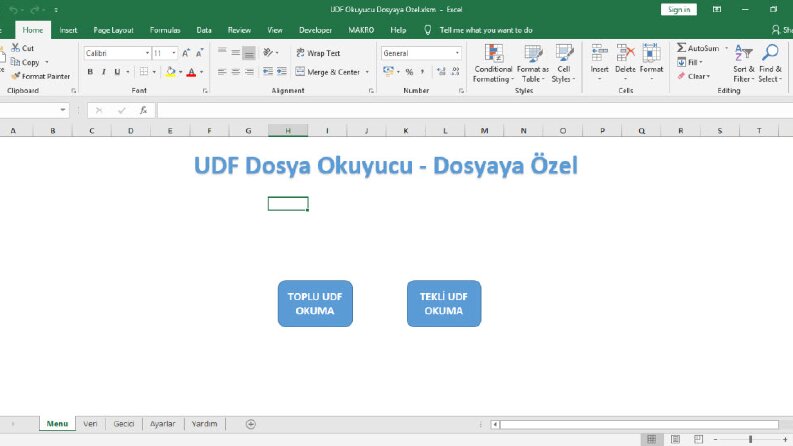Toggle Underline formatting

[117, 72]
